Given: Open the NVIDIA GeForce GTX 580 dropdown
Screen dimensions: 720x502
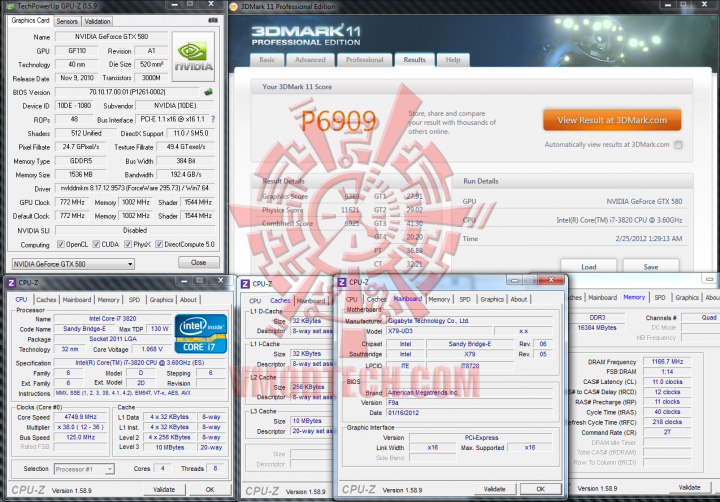Looking at the screenshot, I should (x=73, y=264).
